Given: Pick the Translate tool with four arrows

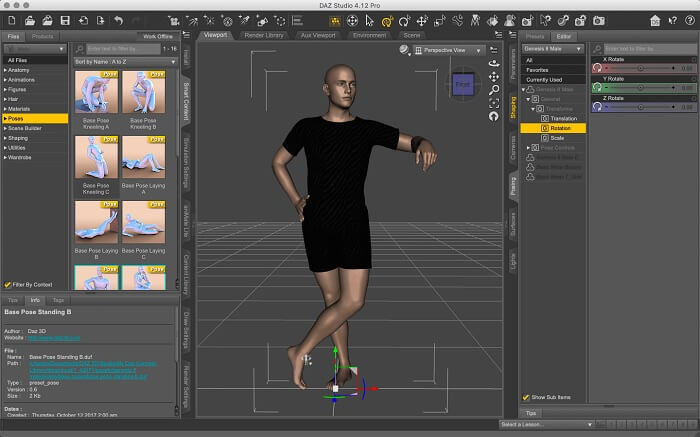Looking at the screenshot, I should tap(422, 21).
